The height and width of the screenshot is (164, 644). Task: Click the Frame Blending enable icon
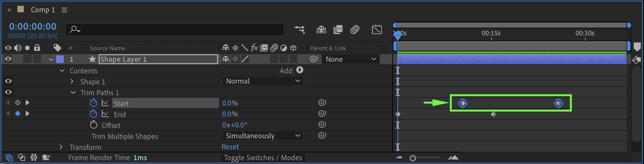pos(338,30)
